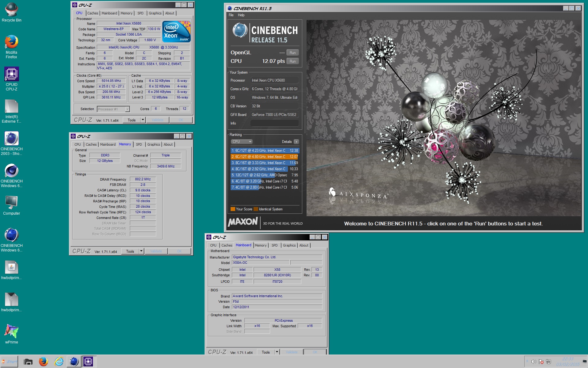Click the Cinebench title bar icon

[230, 8]
